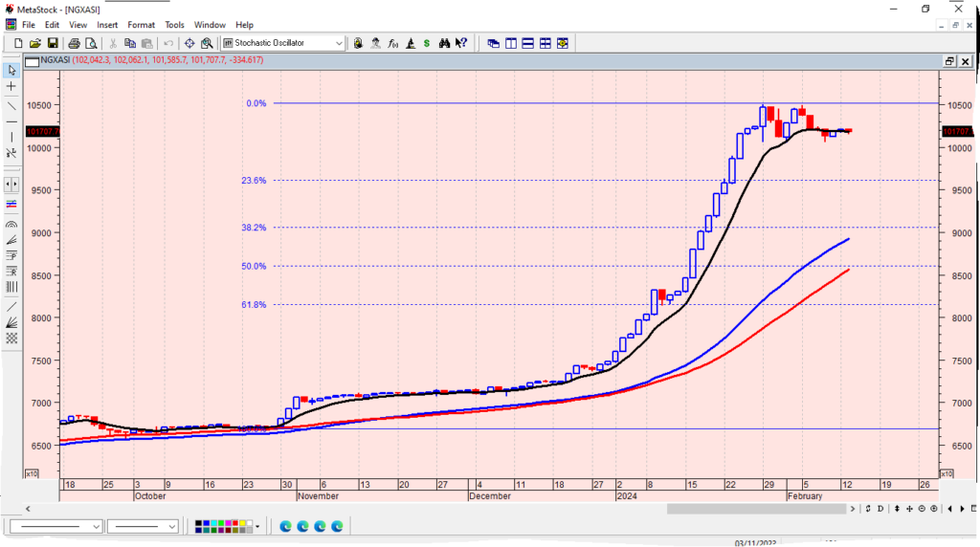Toggle the tile windows horizontally layout
This screenshot has width=980, height=547.
[528, 43]
